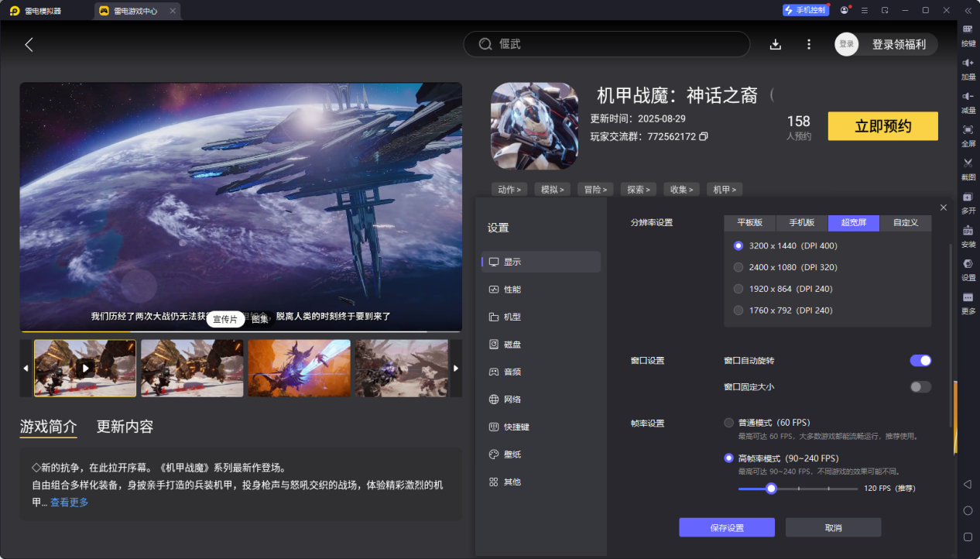Screen dimensions: 980x559
Task: Show next thumbnails with right arrow
Action: (456, 369)
